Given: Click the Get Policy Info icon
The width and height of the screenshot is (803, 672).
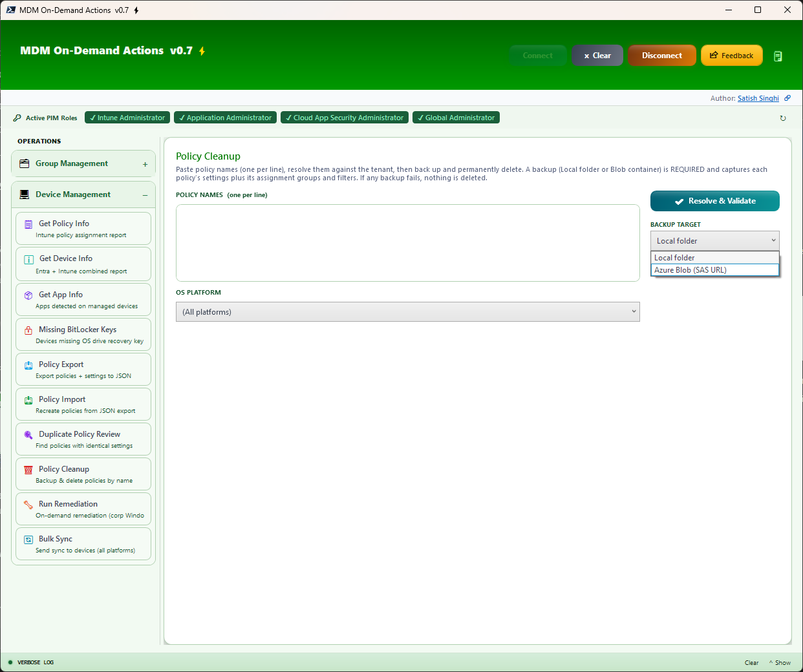Looking at the screenshot, I should [x=28, y=224].
